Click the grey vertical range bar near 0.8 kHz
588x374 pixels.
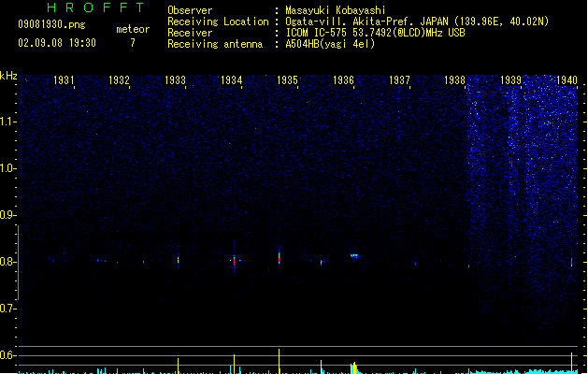[x=18, y=262]
